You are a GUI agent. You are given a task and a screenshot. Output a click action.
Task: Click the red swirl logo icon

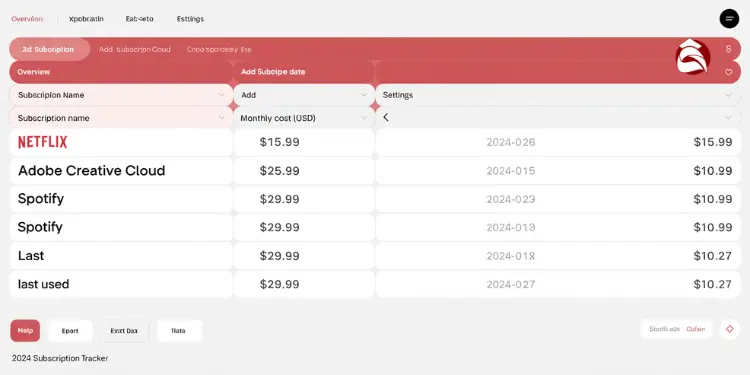coord(693,56)
